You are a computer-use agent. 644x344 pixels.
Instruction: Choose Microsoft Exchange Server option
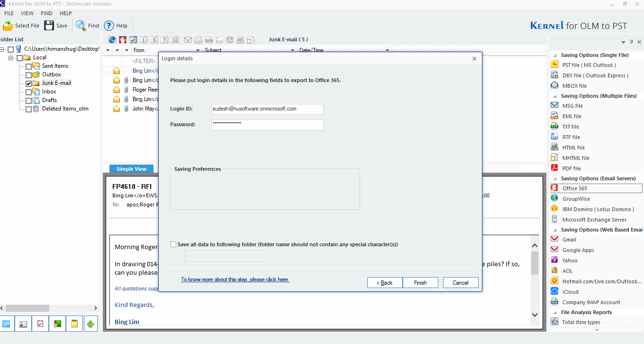tap(594, 220)
